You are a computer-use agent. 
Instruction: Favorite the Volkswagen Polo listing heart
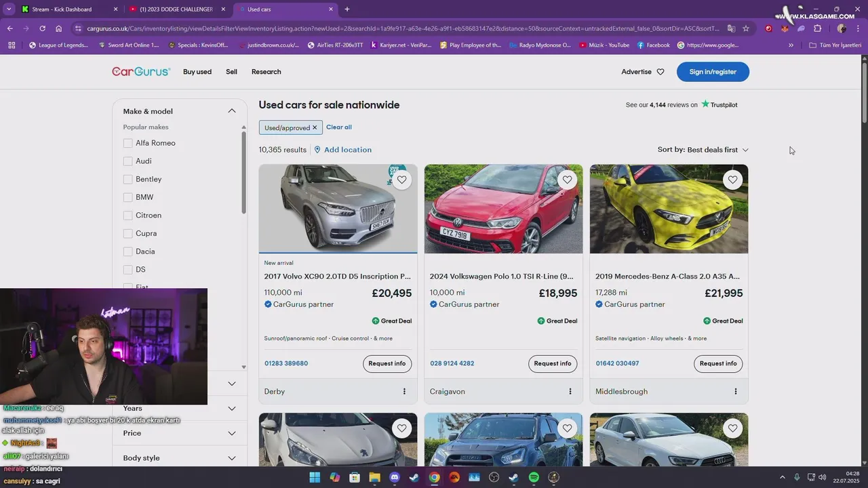pyautogui.click(x=568, y=180)
